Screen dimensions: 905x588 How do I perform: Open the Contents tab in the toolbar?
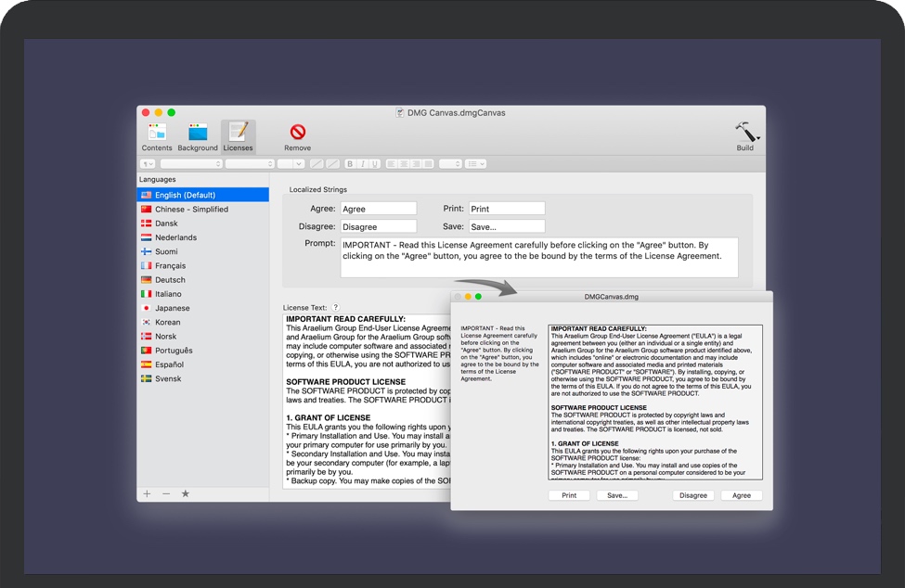click(x=157, y=135)
